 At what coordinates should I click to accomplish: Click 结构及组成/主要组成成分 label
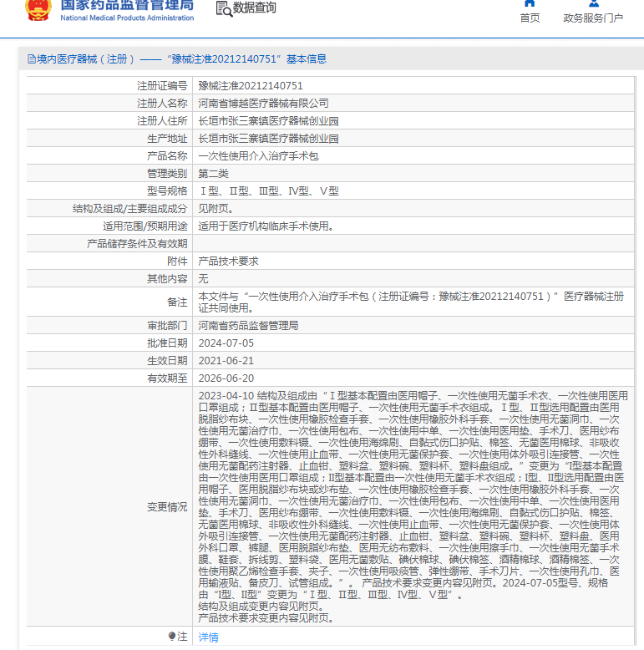pos(129,209)
